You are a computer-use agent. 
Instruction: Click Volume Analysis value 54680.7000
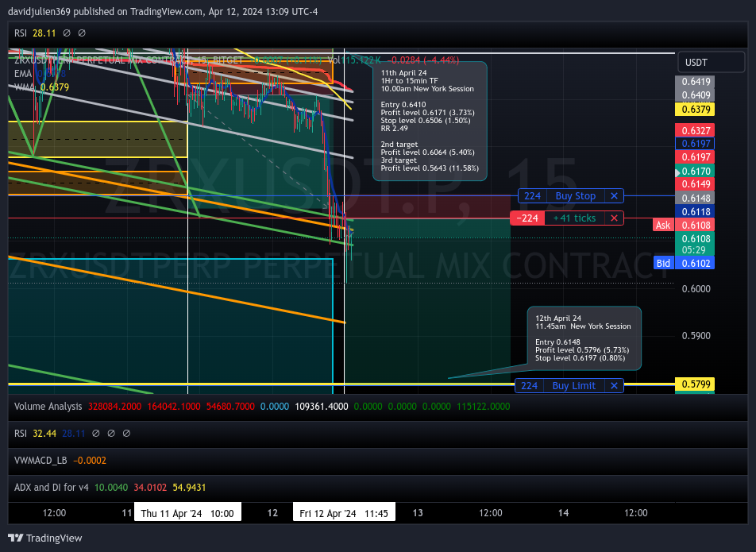tap(230, 407)
